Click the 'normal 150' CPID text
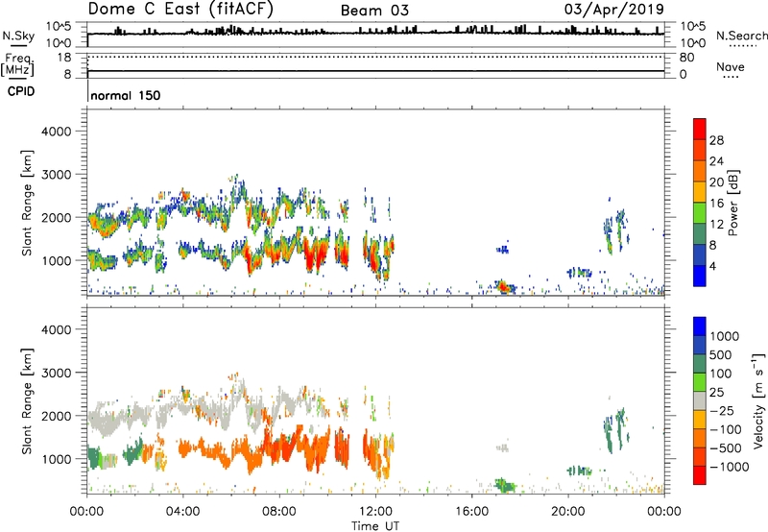768x532 pixels. pos(126,95)
